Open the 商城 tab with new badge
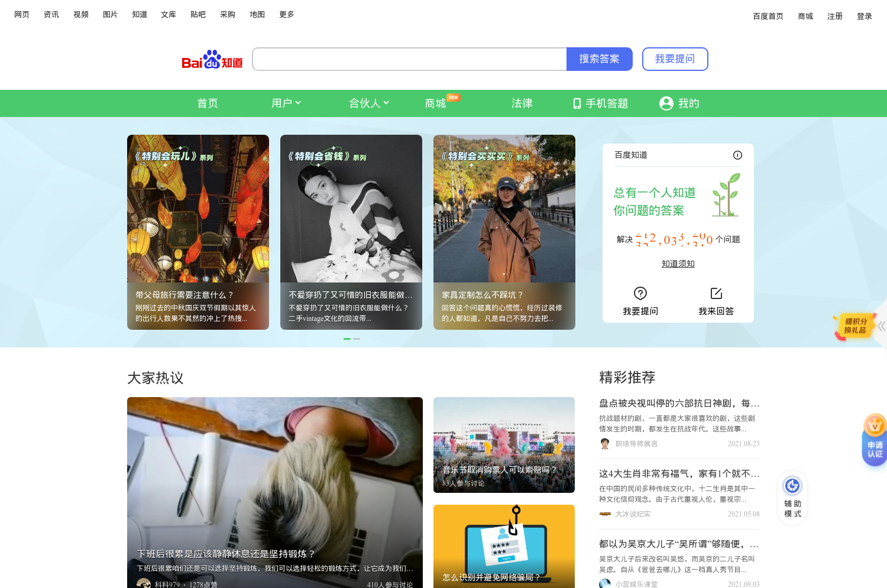Viewport: 887px width, 588px height. [436, 103]
